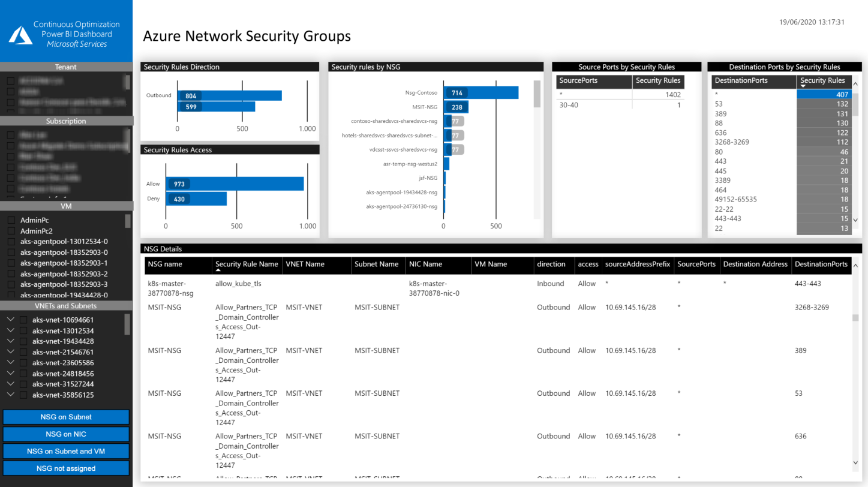Image resolution: width=868 pixels, height=487 pixels.
Task: Check the aks-agentpool-18352903-1 VM box
Action: coord(11,263)
